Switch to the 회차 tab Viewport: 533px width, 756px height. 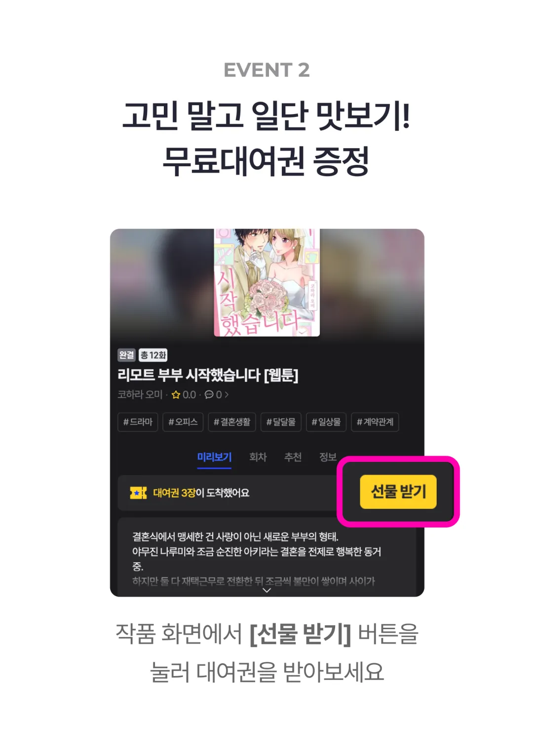click(258, 457)
